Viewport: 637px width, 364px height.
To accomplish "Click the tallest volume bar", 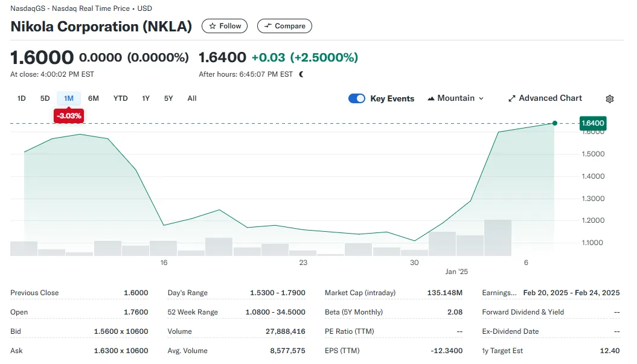I will [x=498, y=238].
